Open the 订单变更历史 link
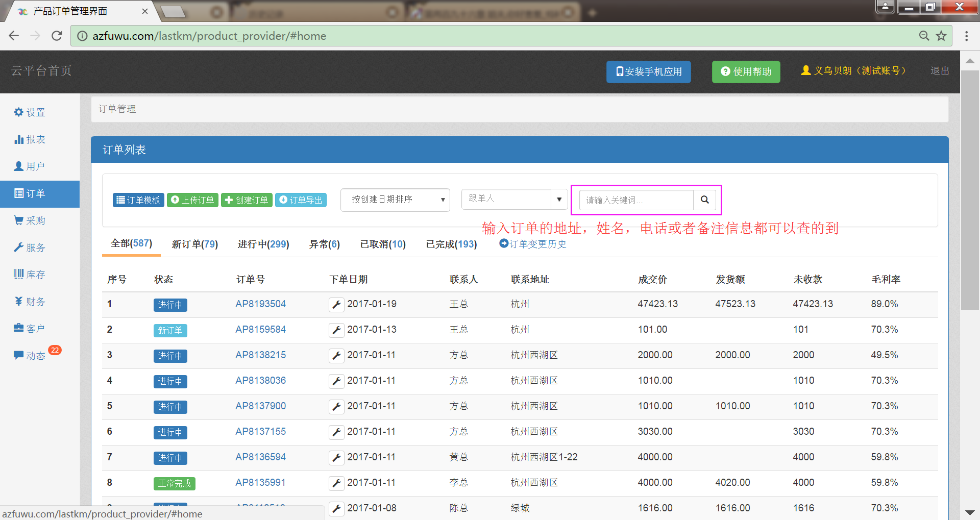The height and width of the screenshot is (520, 980). 533,244
